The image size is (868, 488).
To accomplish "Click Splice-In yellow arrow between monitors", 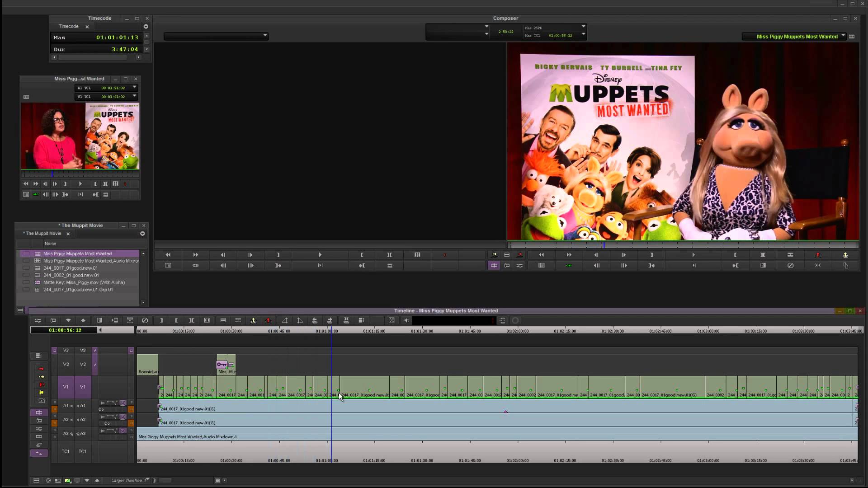I will (494, 255).
